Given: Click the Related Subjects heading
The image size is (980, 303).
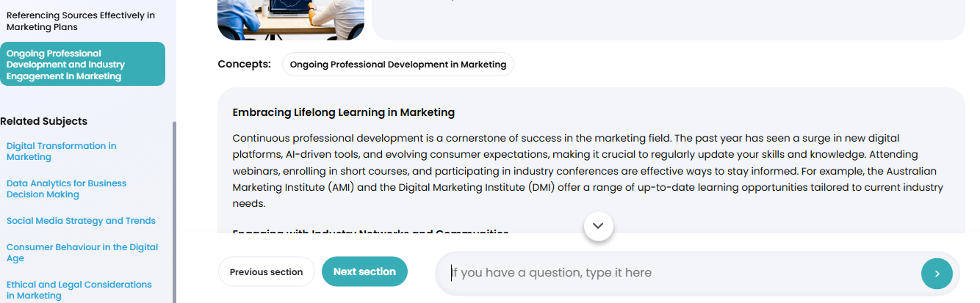Looking at the screenshot, I should (x=44, y=121).
